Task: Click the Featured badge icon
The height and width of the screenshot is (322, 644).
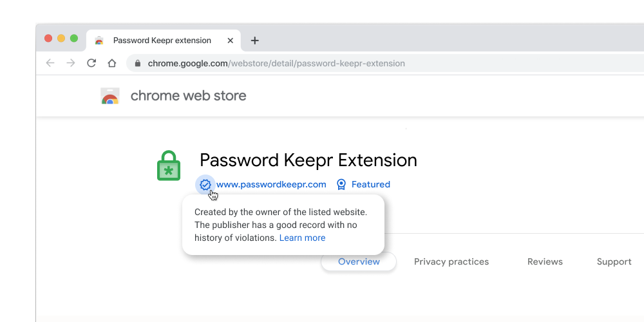Action: pyautogui.click(x=341, y=185)
